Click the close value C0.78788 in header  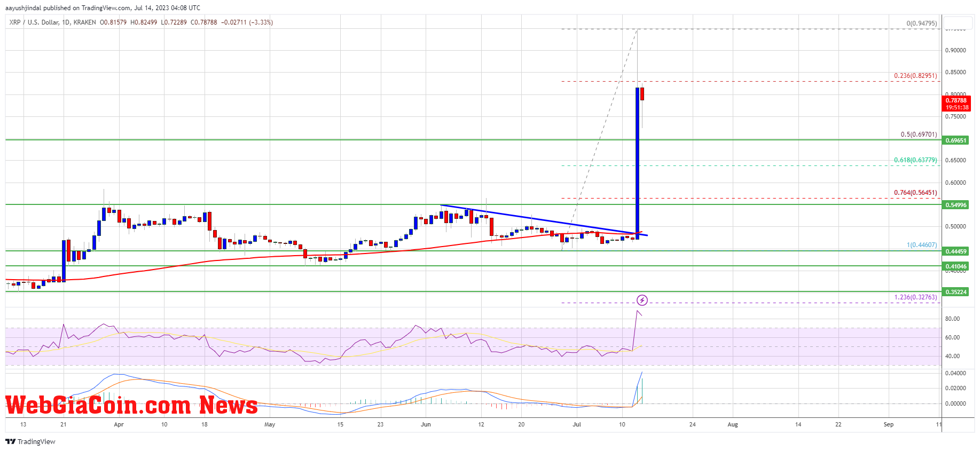204,22
